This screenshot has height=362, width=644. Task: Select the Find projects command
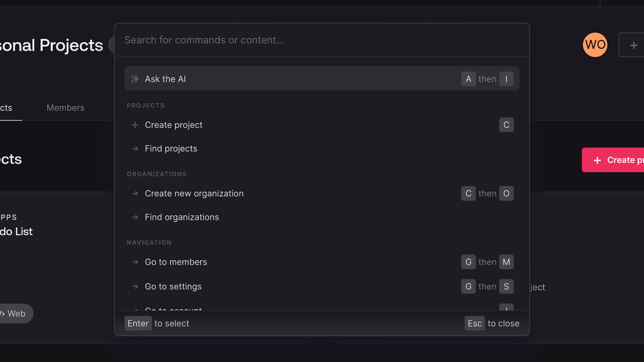[x=322, y=148]
